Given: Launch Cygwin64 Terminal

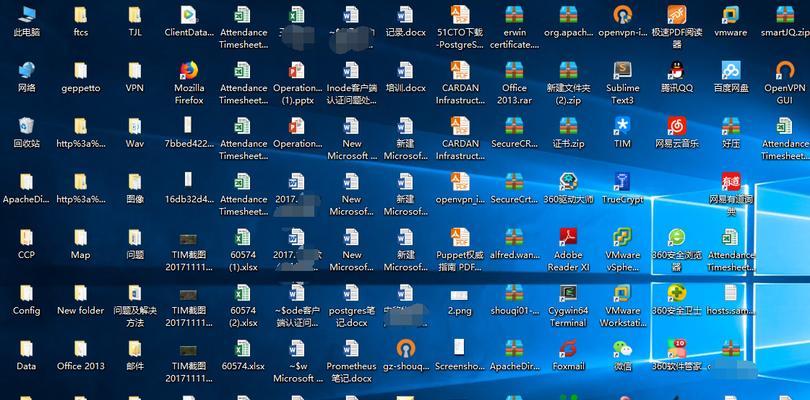Looking at the screenshot, I should pos(568,306).
